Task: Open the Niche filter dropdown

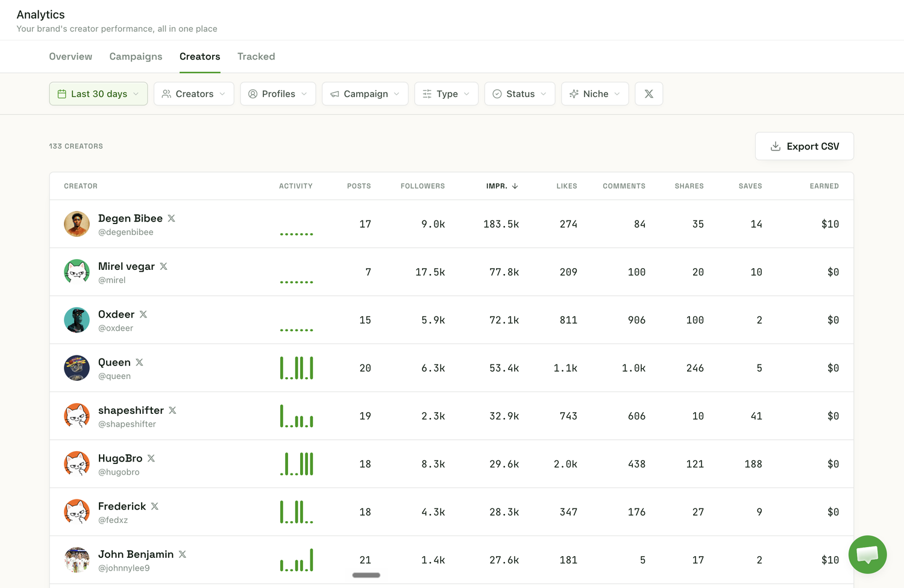Action: pyautogui.click(x=595, y=94)
